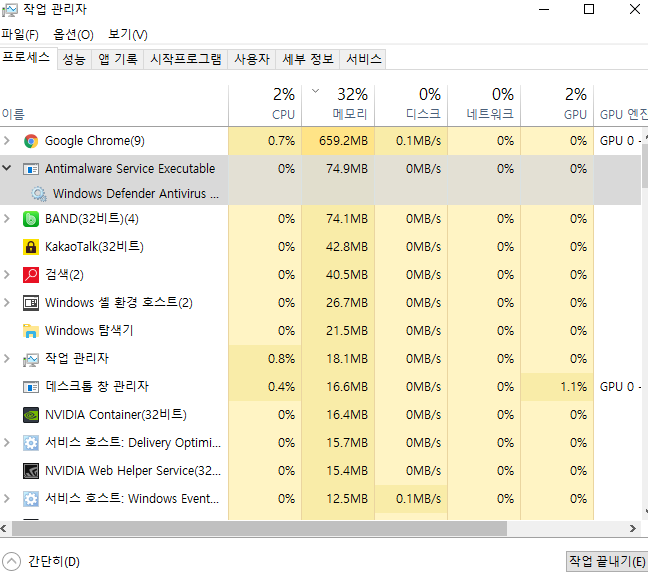Switch to the 앱 기록 tab
This screenshot has height=586, width=648.
(118, 60)
